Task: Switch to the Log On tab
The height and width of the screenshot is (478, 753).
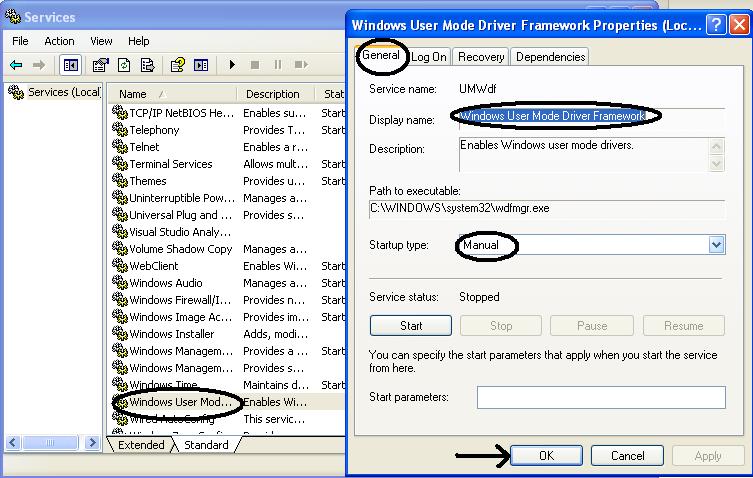Action: 428,57
